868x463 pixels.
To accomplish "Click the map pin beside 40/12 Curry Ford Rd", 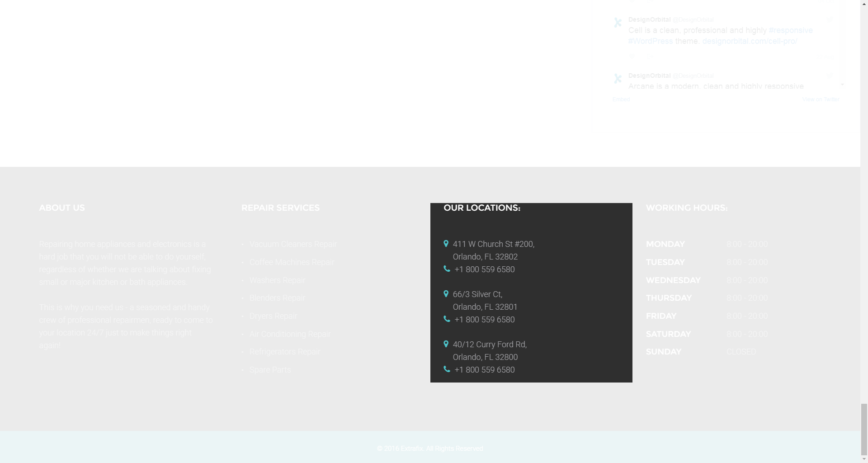I will click(x=446, y=345).
